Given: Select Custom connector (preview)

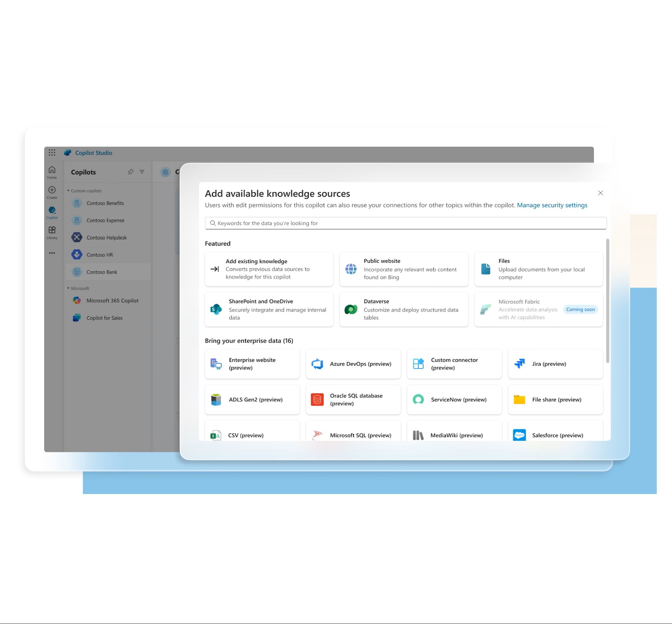Looking at the screenshot, I should click(454, 364).
